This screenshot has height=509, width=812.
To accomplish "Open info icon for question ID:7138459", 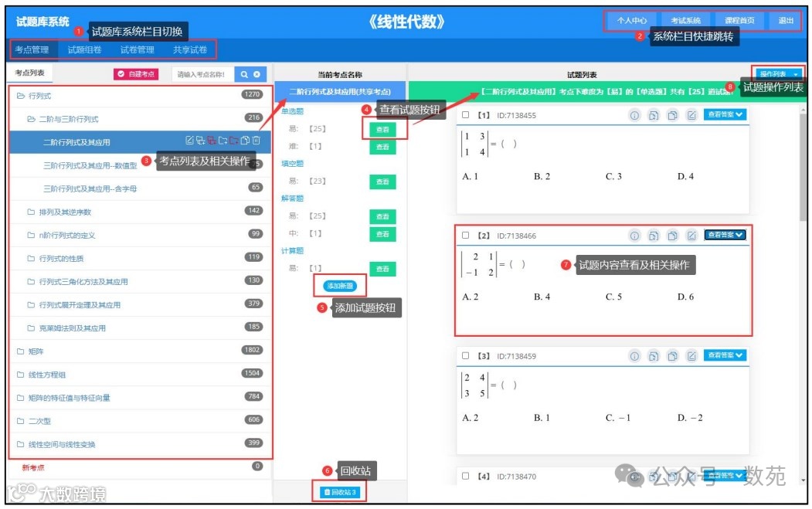I will pyautogui.click(x=634, y=356).
